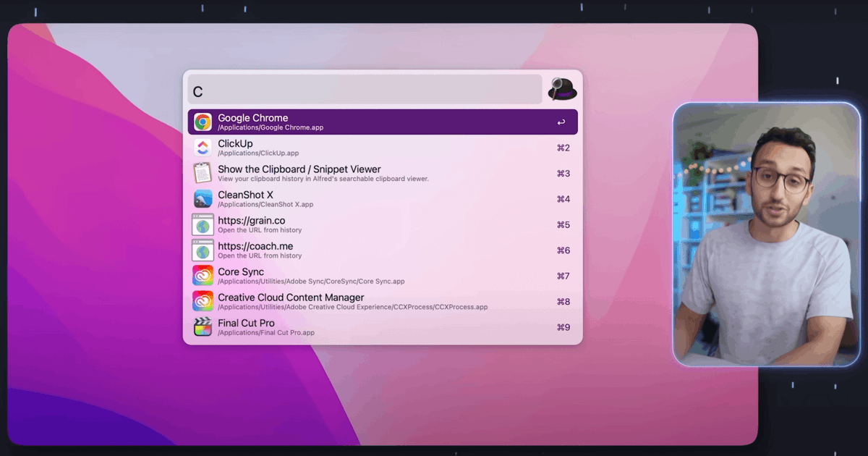Click the Creative Cloud Content Manager icon

203,301
